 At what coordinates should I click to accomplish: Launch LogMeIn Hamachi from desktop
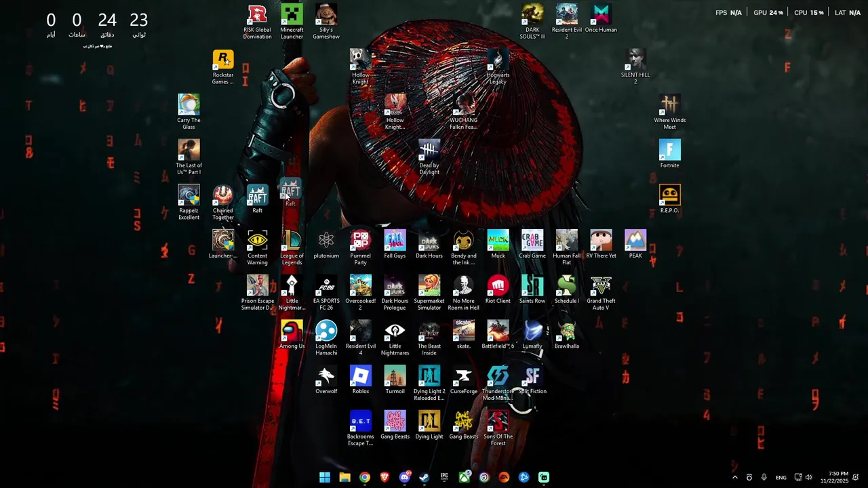pos(326,338)
